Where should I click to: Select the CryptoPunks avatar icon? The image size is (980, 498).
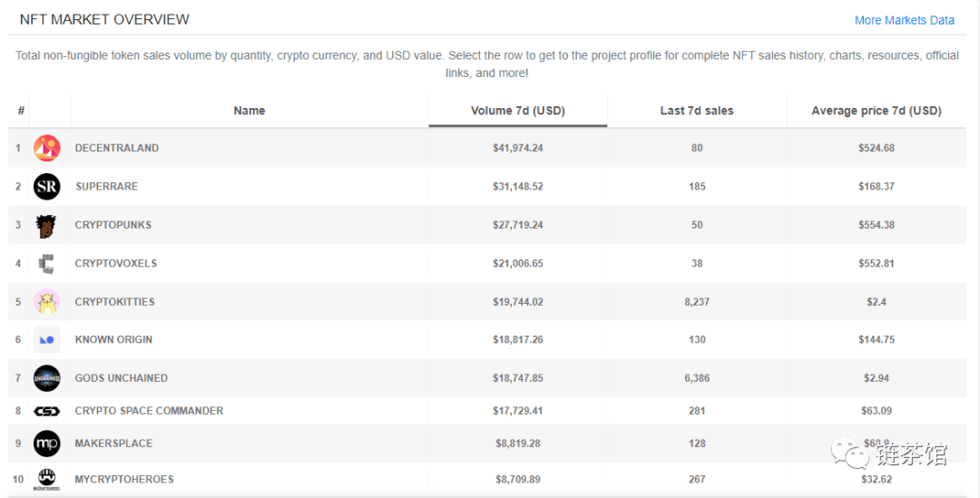[47, 225]
